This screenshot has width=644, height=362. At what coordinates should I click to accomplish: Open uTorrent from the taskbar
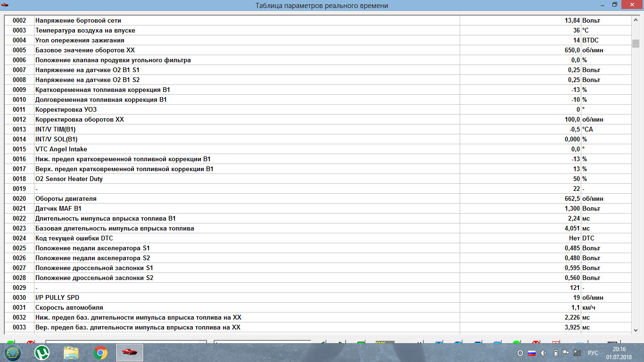tap(42, 353)
